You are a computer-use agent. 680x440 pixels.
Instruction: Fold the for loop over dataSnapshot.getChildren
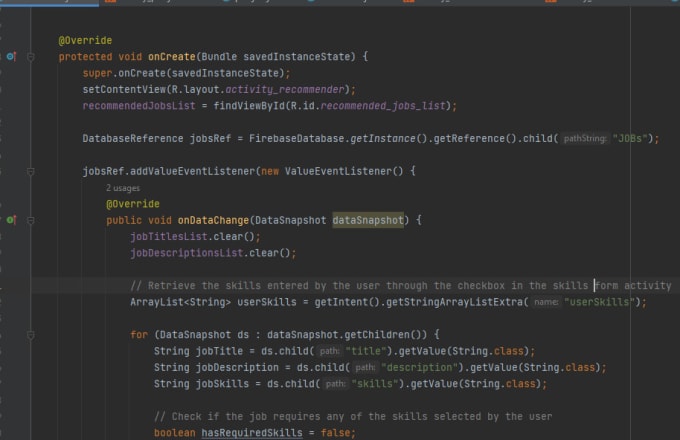tap(31, 334)
